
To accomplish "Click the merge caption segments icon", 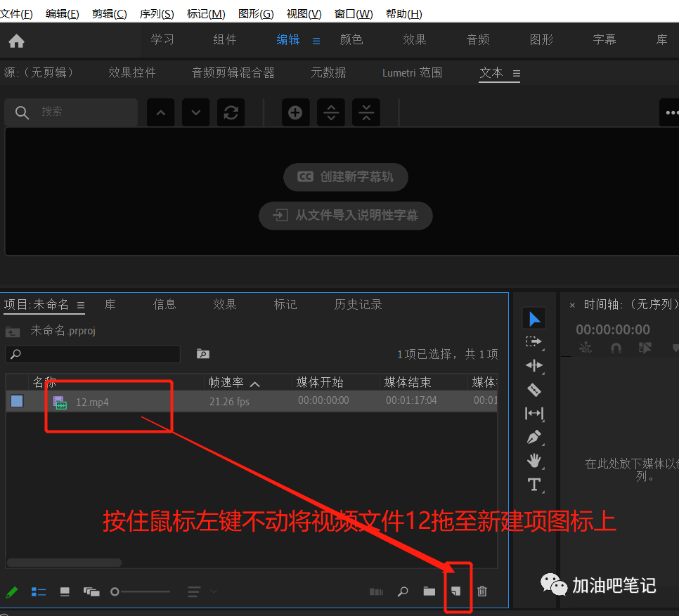I will coord(366,112).
